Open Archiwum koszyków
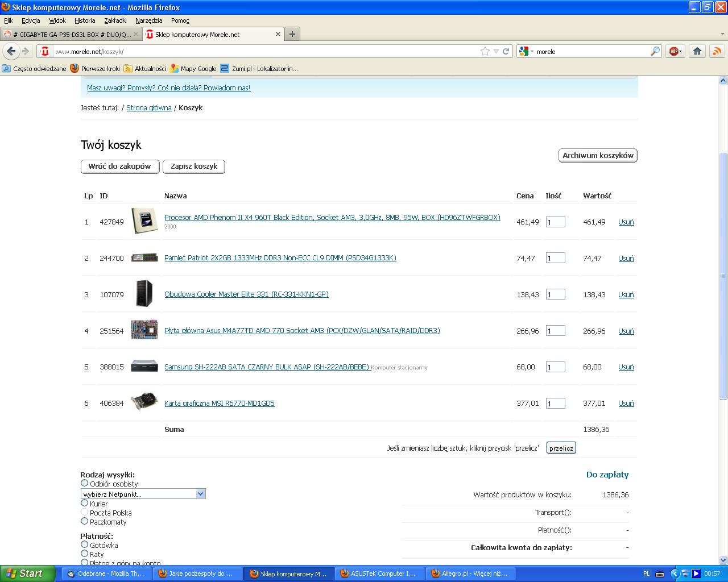This screenshot has height=582, width=728. (598, 155)
